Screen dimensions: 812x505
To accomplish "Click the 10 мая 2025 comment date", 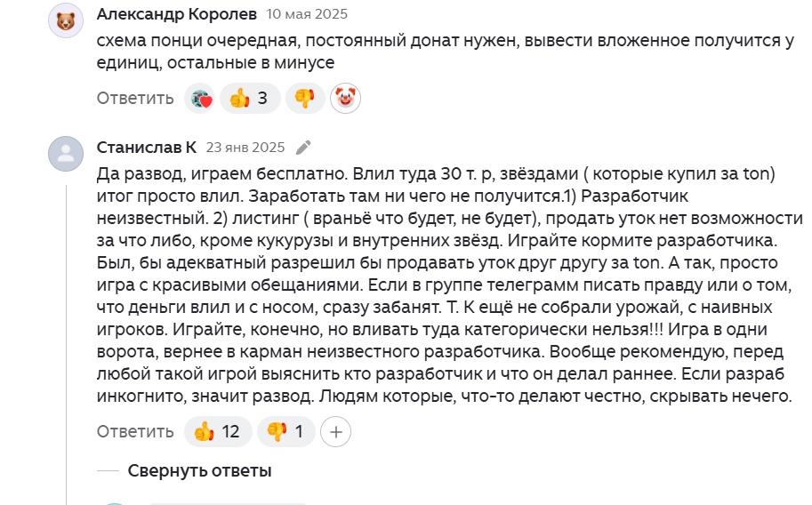I will point(307,14).
